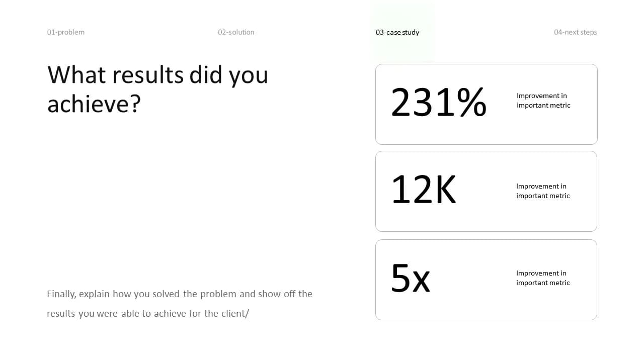Click 'results you were able to achieve' line

tap(125, 314)
